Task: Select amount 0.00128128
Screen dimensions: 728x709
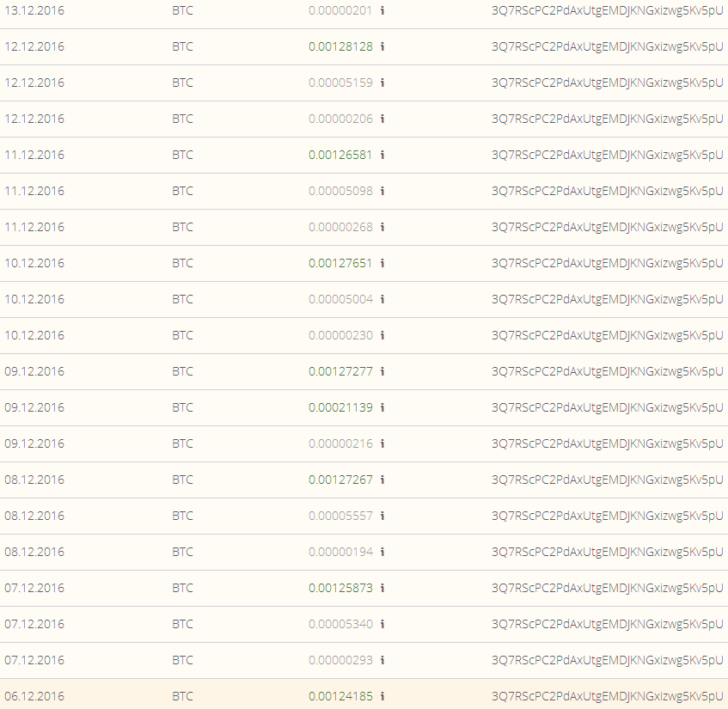Action: pos(340,46)
